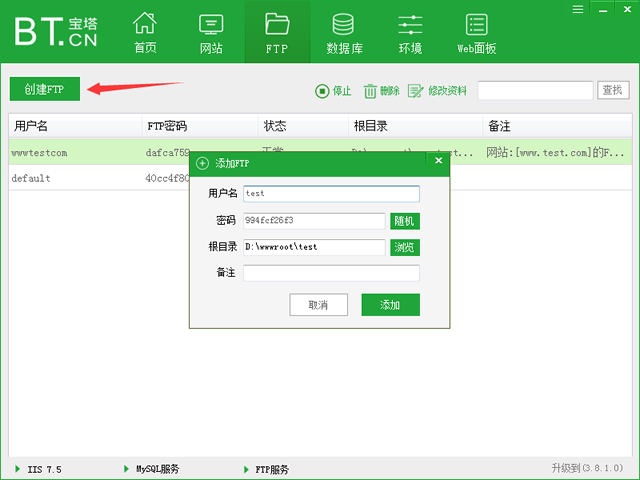Toggle the FTP服务 status indicator

click(246, 468)
